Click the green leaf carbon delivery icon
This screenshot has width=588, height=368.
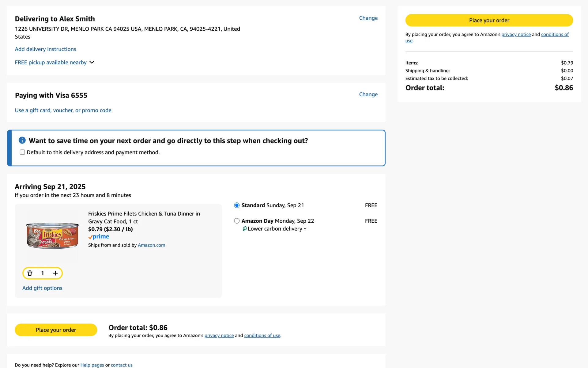click(244, 228)
